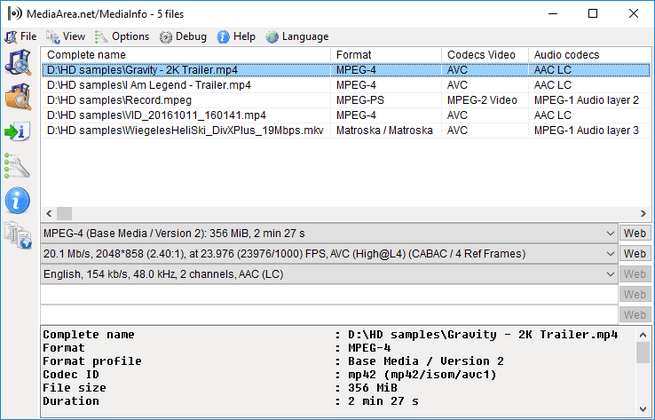Open Preferences via the wrench sidebar icon
Image resolution: width=655 pixels, height=420 pixels.
(x=17, y=166)
